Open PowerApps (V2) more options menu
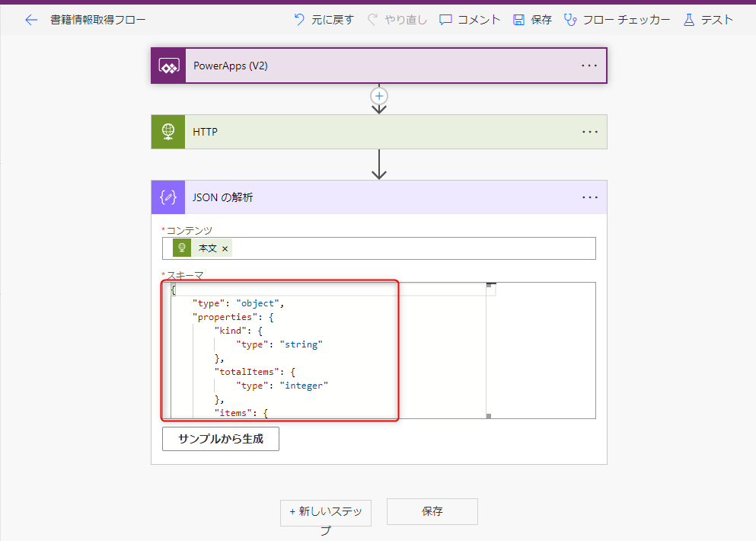Viewport: 756px width, 541px height. tap(589, 66)
